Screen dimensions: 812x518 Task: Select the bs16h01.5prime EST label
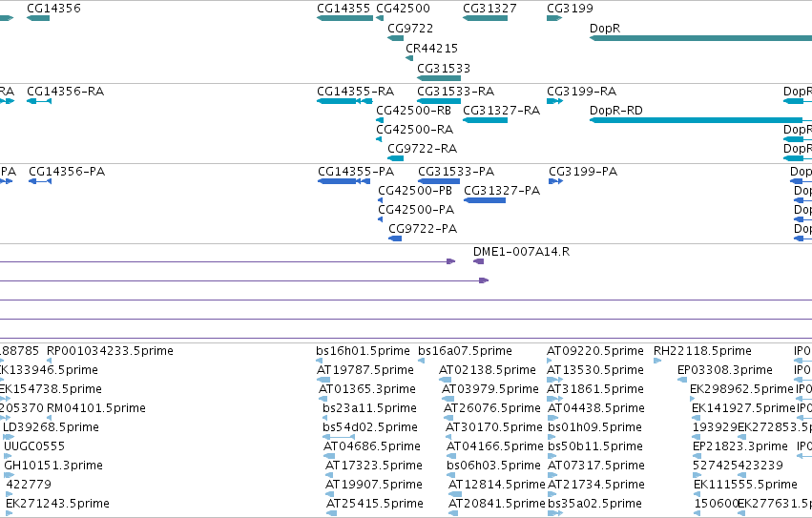(363, 351)
